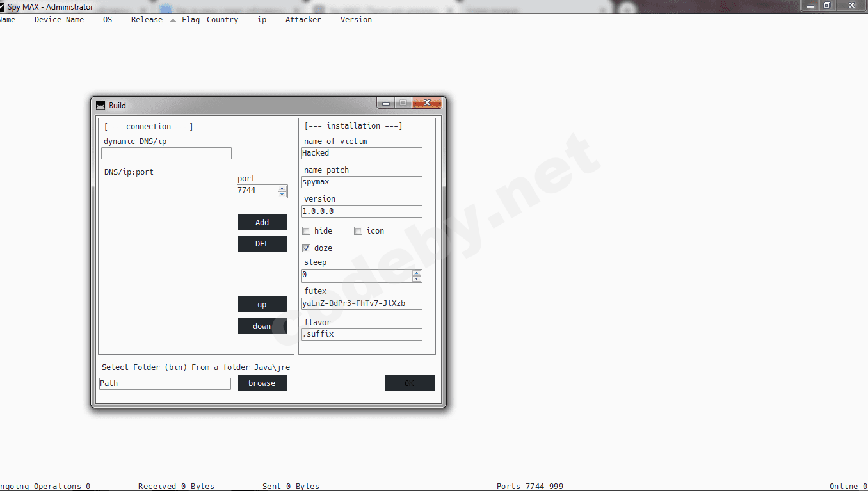Screen dimensions: 868x491
Task: Enable the hide checkbox
Action: coord(307,230)
